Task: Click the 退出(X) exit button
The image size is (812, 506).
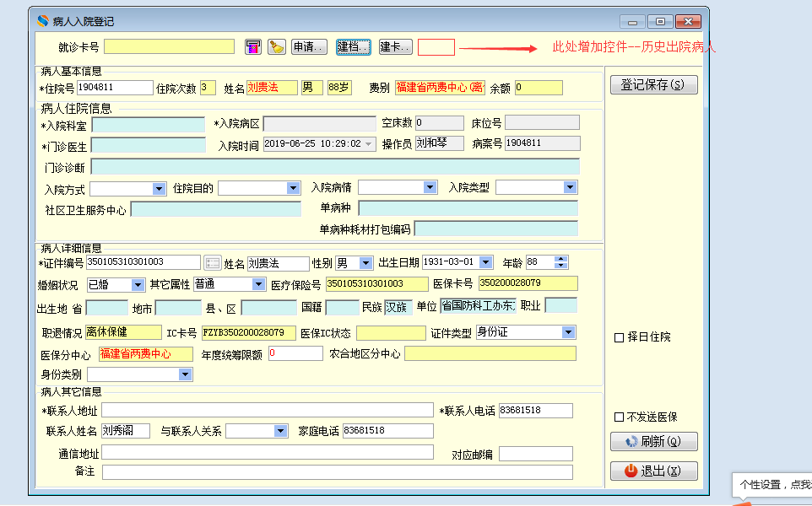Action: (x=653, y=471)
